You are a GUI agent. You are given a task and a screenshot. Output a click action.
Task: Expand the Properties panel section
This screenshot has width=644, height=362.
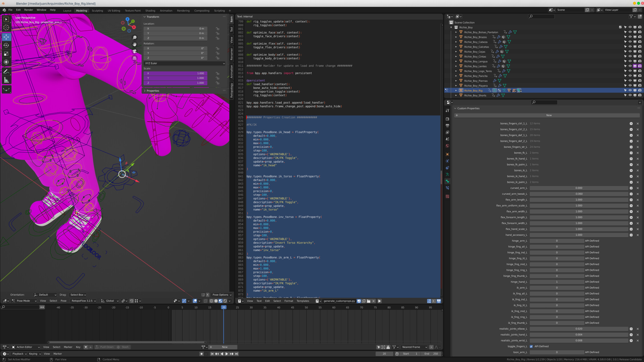click(x=145, y=91)
